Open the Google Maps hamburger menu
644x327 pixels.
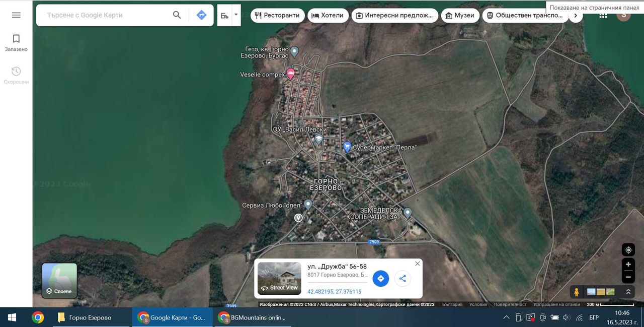click(16, 15)
